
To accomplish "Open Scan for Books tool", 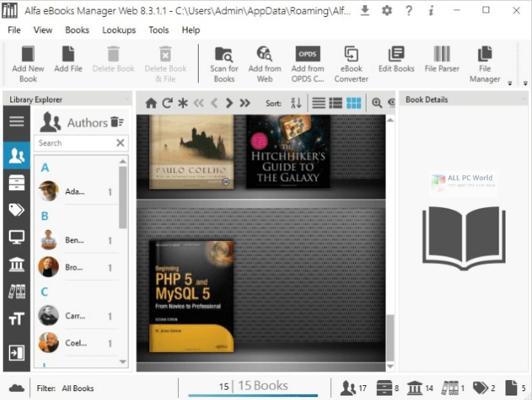I will pyautogui.click(x=224, y=64).
